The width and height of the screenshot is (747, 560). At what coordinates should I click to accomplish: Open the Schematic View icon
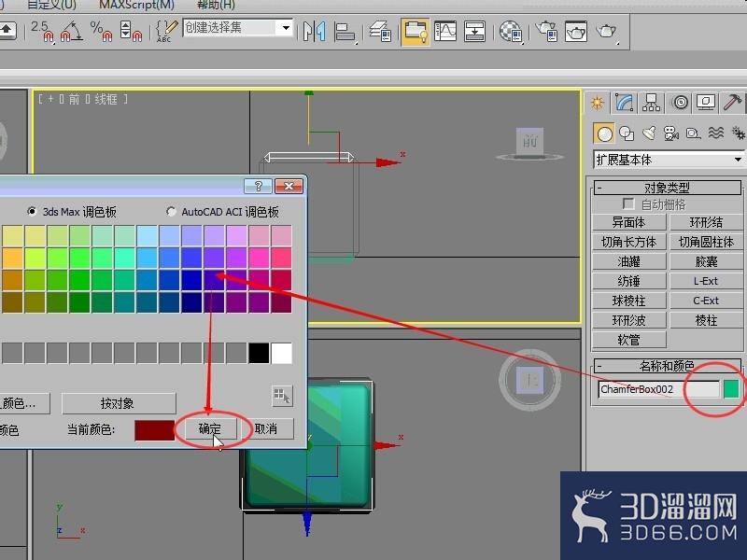pyautogui.click(x=474, y=32)
